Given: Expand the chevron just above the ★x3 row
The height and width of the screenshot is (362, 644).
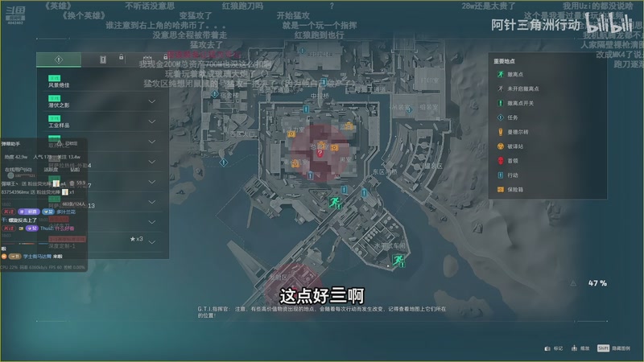Looking at the screenshot, I should click(x=151, y=222).
